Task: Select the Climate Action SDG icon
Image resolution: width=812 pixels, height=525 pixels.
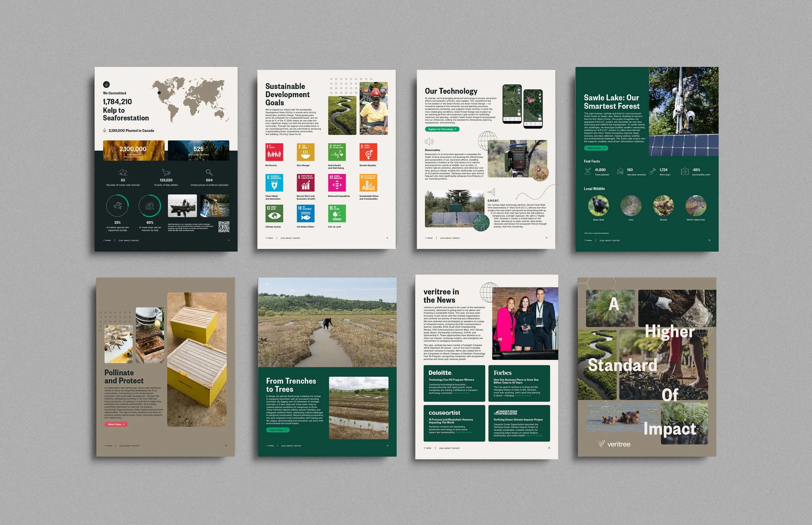Action: [x=274, y=214]
